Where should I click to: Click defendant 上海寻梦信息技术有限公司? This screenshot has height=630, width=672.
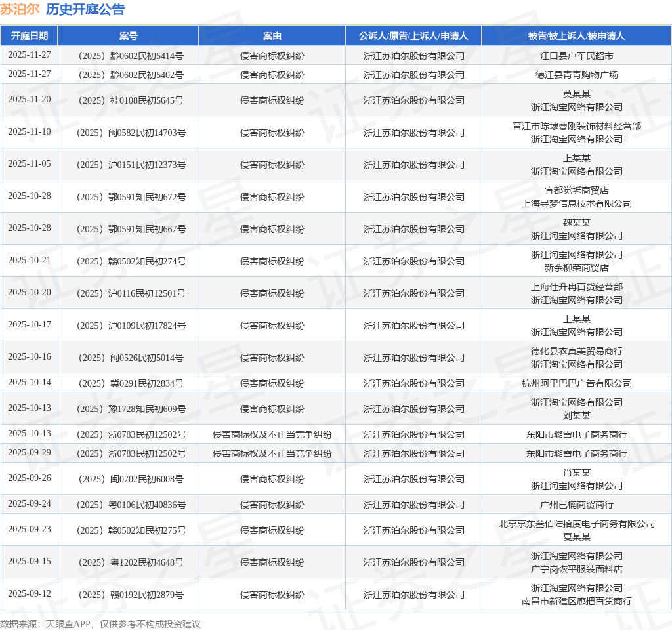click(576, 203)
